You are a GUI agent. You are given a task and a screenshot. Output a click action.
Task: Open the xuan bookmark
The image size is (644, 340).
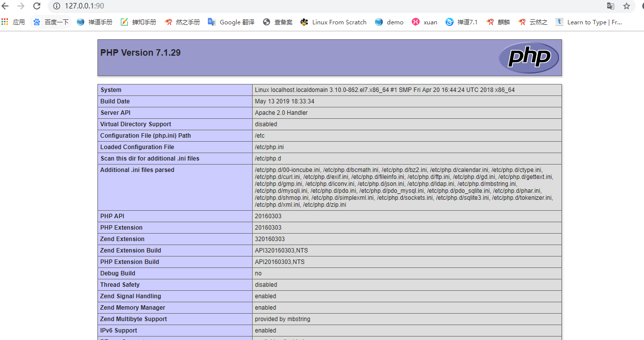[x=425, y=22]
